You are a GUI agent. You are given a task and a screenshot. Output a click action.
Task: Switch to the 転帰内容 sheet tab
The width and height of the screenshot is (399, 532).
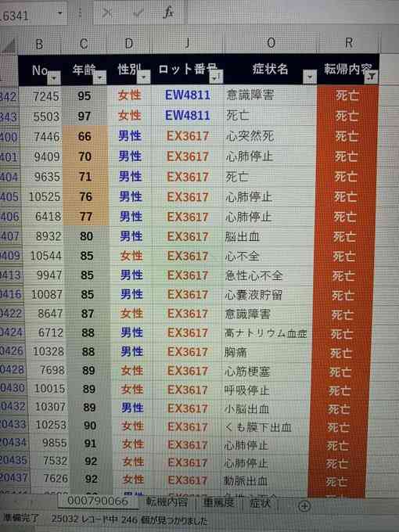pos(167,501)
